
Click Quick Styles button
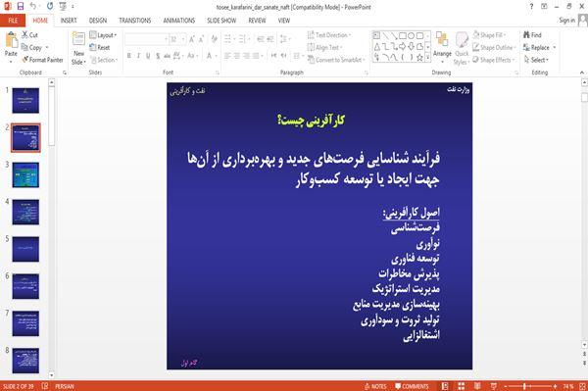462,48
